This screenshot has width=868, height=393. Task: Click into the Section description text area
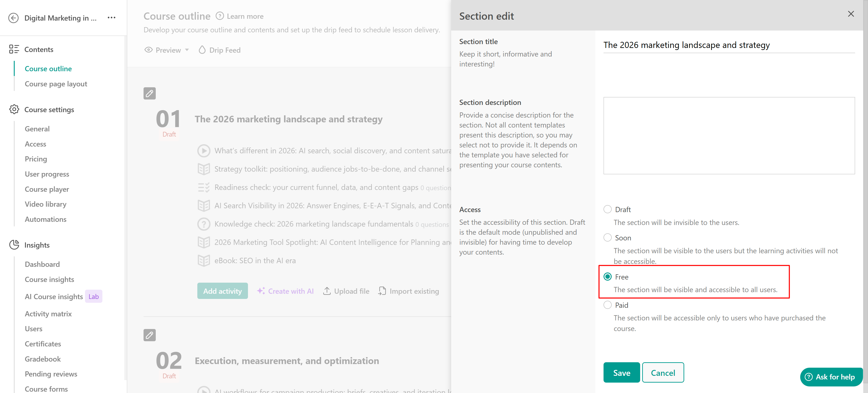(729, 135)
